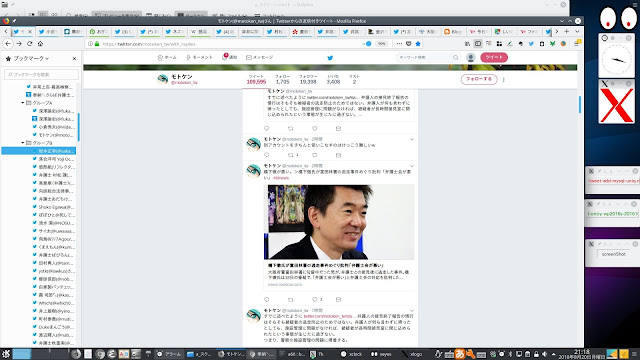The width and height of the screenshot is (640, 360).
Task: Go back with the Firefox back arrow
Action: coord(8,44)
